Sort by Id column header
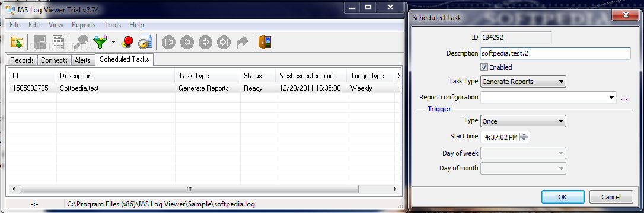Image resolution: width=644 pixels, height=213 pixels. (x=33, y=75)
